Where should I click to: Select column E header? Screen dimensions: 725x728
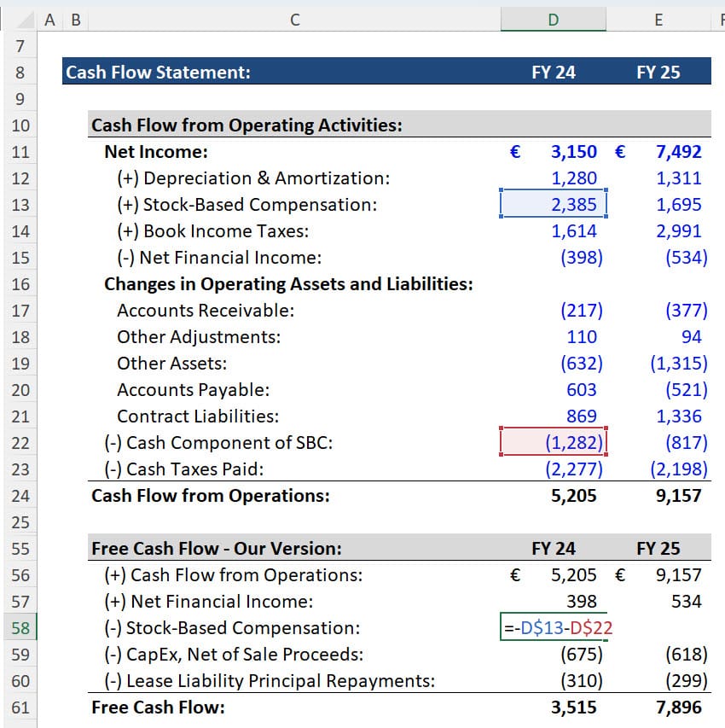click(x=658, y=20)
